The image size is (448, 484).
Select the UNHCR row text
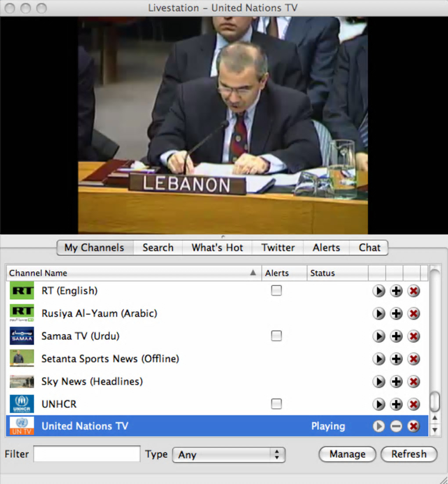tap(59, 404)
